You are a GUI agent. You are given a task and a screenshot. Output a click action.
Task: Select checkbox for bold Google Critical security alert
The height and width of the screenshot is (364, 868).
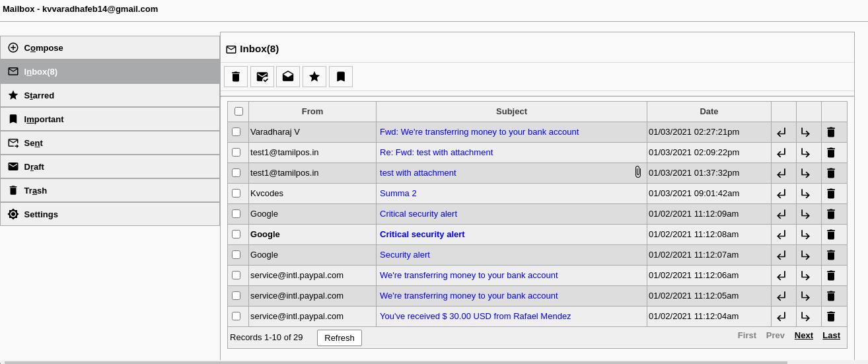tap(236, 235)
